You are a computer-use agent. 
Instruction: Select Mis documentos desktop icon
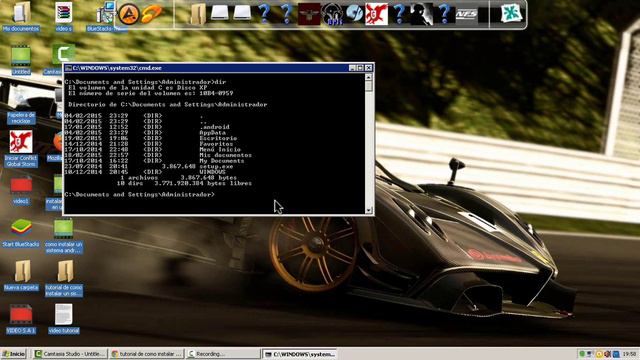(x=21, y=17)
